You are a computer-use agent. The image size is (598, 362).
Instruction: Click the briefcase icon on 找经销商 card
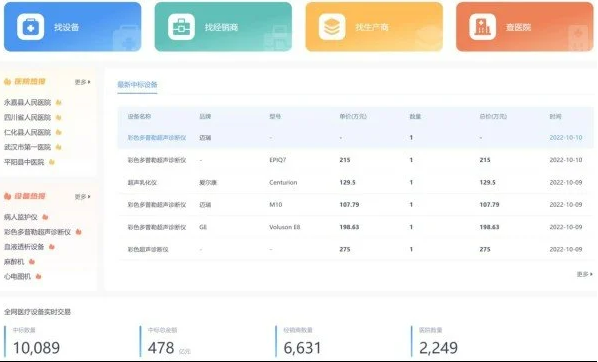(181, 27)
